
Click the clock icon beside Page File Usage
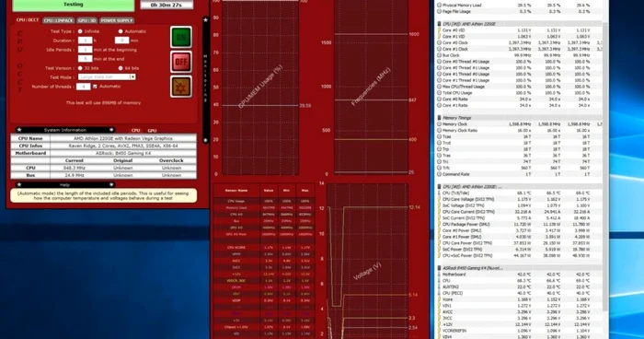[439, 12]
